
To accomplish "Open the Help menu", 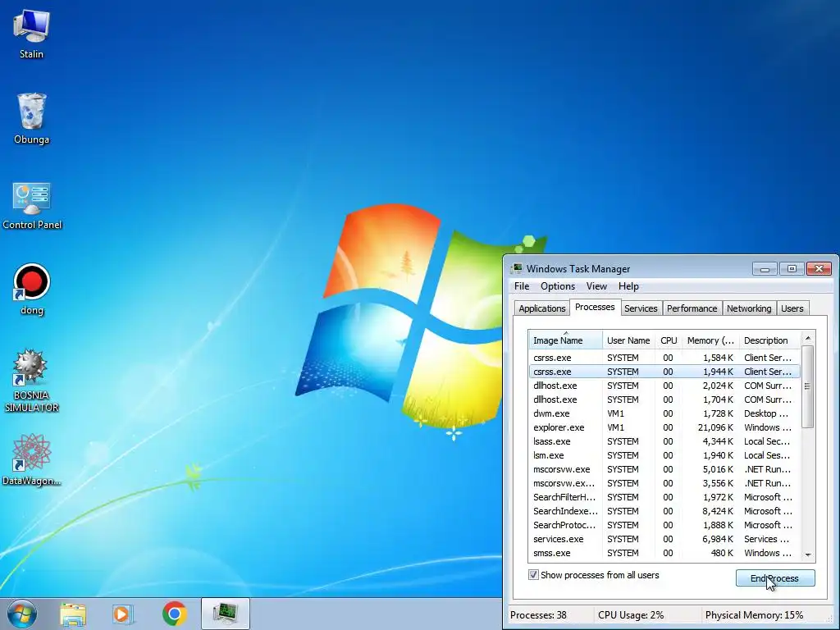I will (628, 286).
